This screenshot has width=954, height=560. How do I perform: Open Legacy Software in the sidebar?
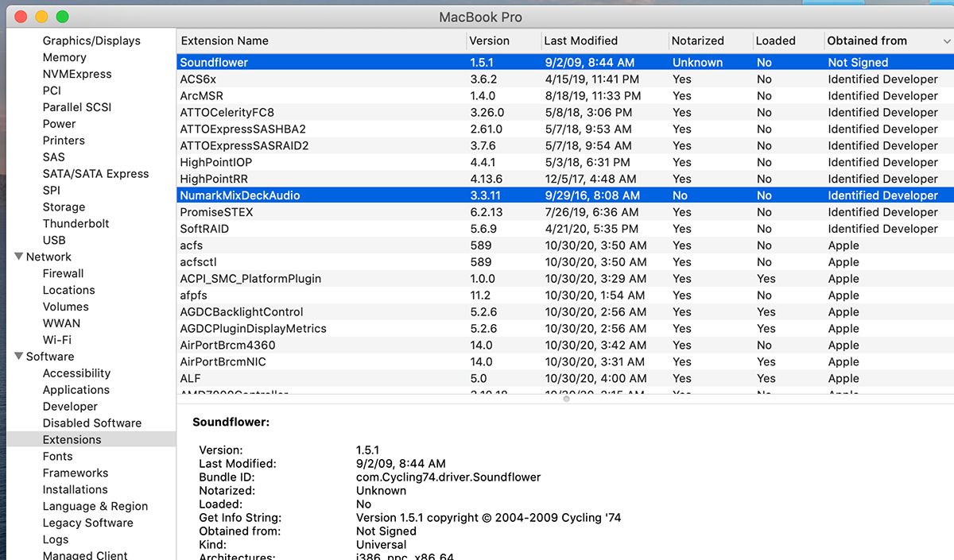click(89, 523)
